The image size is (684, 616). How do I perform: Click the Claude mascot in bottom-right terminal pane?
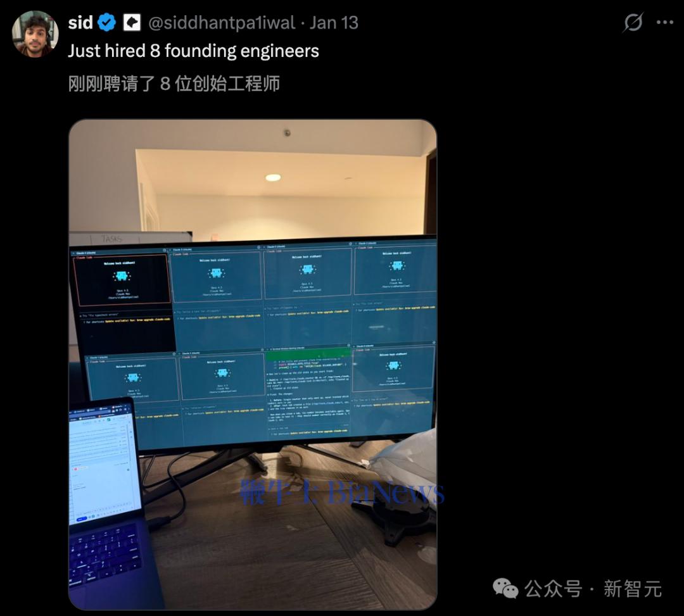[x=393, y=365]
